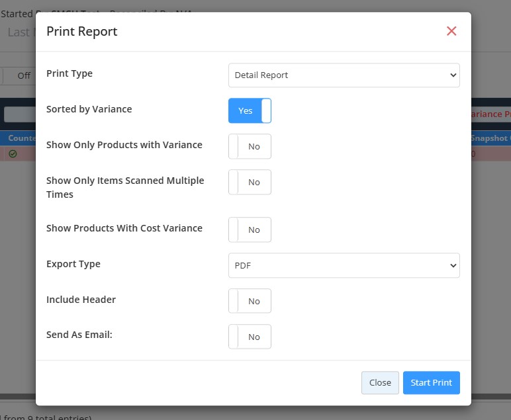Click the Counted column header
Image resolution: width=511 pixels, height=420 pixels.
pyautogui.click(x=21, y=138)
